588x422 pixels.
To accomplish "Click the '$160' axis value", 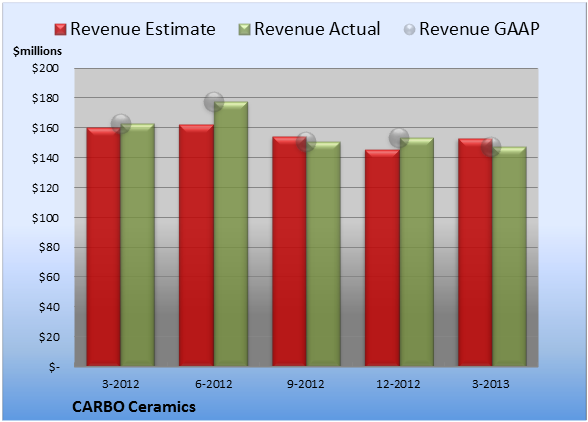I will [x=45, y=128].
